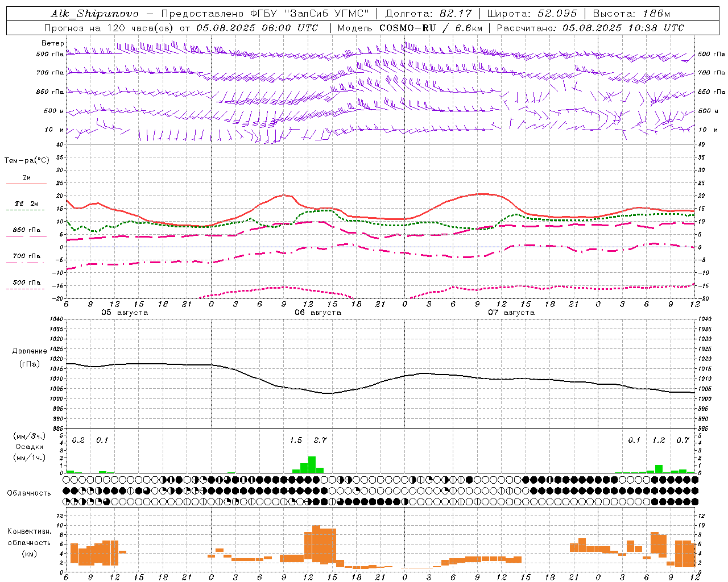Image resolution: width=728 pixels, height=582 pixels.
Task: Click the 'Высота: 186м' elevation value
Action: [631, 14]
